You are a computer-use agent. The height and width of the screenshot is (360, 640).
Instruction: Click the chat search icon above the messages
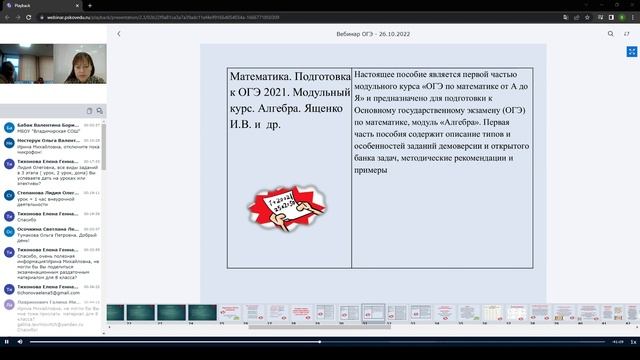point(100,111)
